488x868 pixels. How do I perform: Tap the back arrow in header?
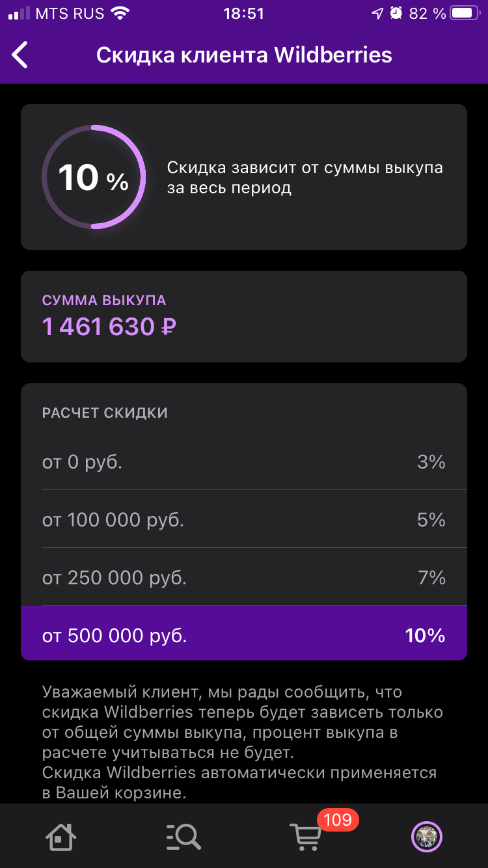click(20, 55)
